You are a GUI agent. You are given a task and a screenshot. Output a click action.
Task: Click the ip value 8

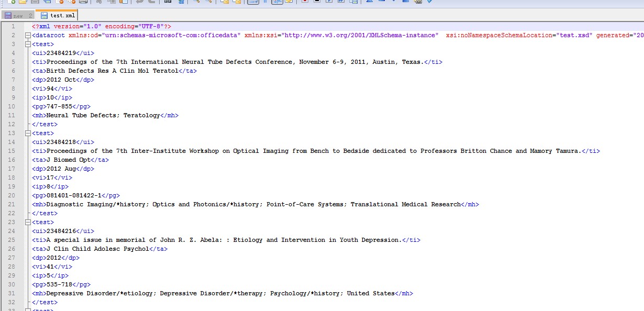[x=49, y=186]
